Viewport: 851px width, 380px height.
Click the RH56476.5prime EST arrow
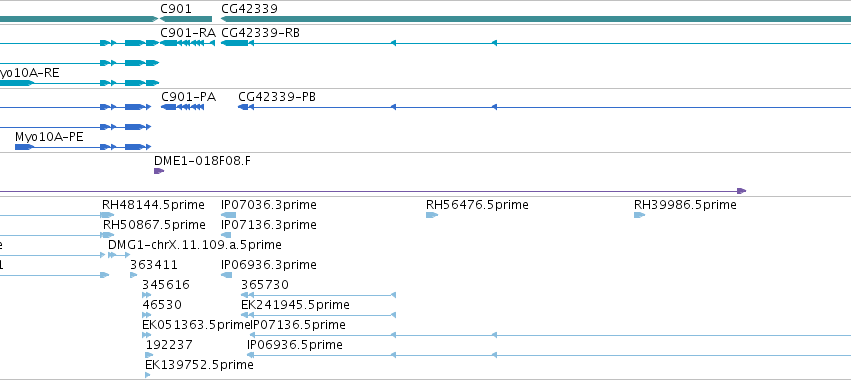(x=431, y=215)
